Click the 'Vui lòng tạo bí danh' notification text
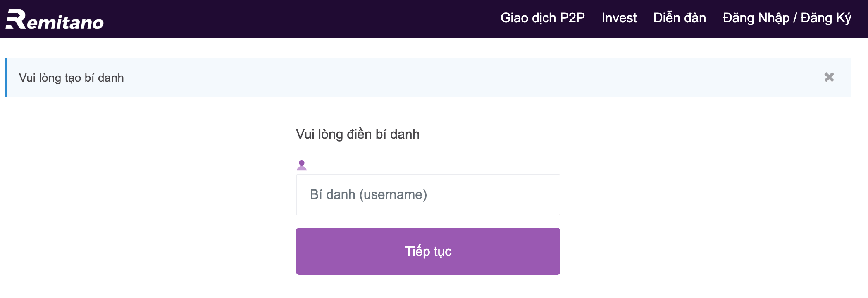The image size is (868, 298). pos(71,78)
